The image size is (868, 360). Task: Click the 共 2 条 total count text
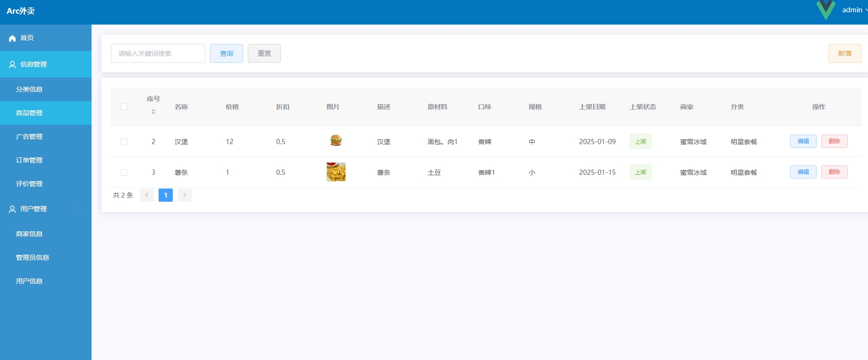123,195
